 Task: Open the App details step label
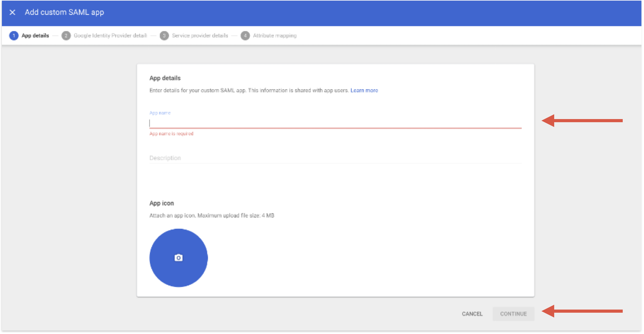[35, 36]
